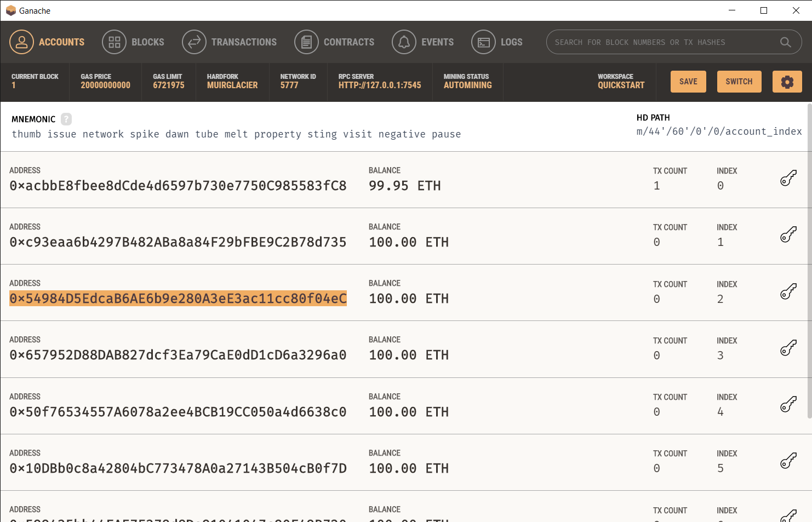812x522 pixels.
Task: Click the Switch workspace button
Action: point(739,82)
